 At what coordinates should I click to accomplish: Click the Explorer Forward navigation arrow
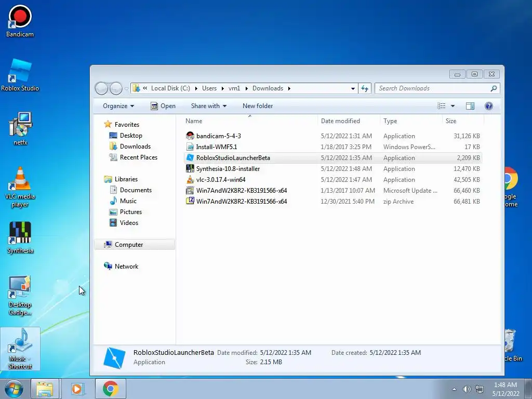[x=116, y=88]
